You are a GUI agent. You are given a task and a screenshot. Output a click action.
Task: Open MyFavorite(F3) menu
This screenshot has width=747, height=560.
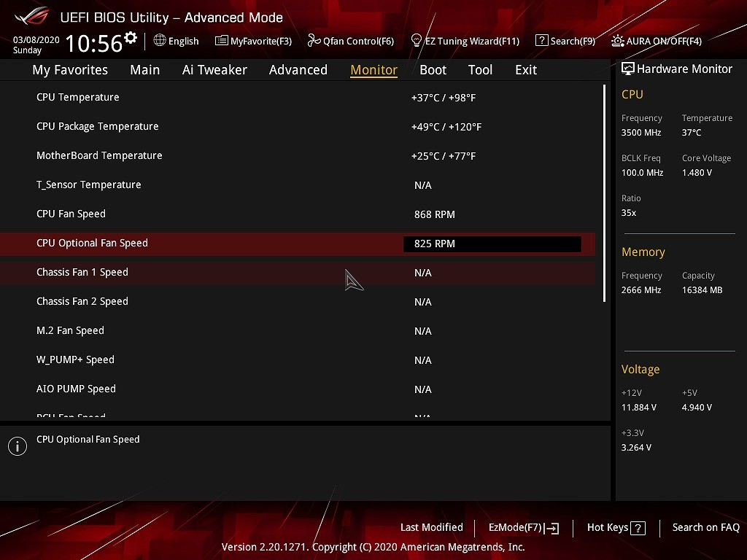point(253,41)
